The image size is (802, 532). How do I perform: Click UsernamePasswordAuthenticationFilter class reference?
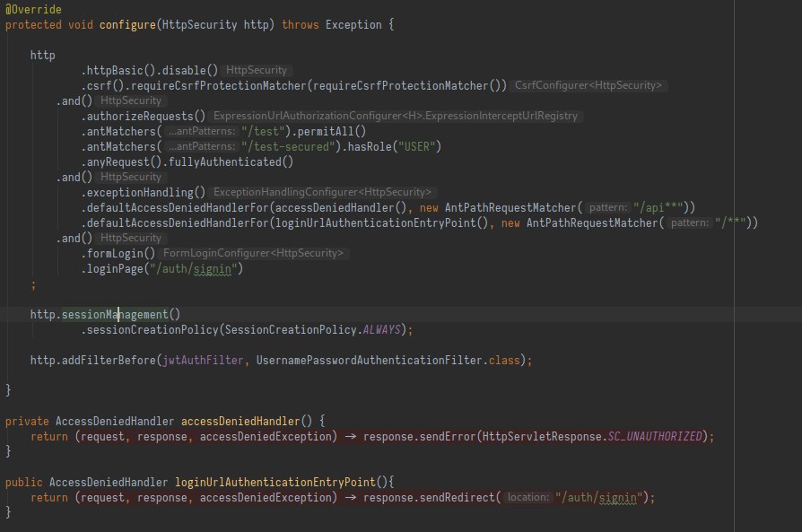coord(369,360)
